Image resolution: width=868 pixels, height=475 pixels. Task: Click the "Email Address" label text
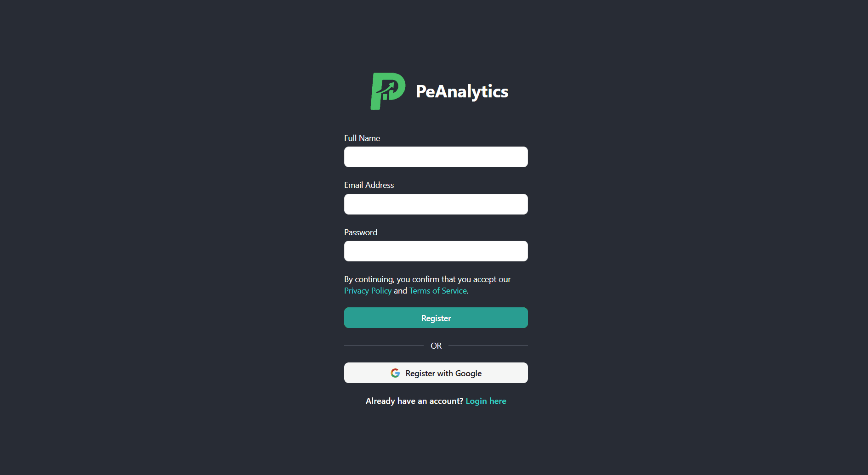coord(369,185)
